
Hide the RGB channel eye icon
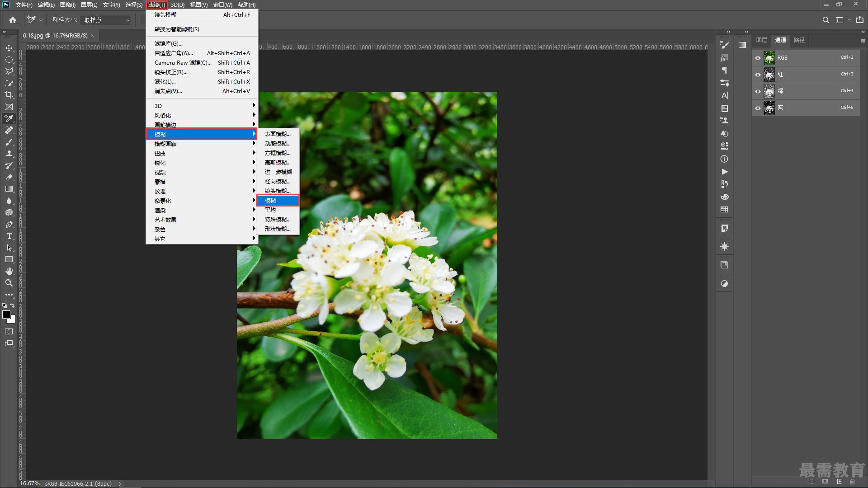758,58
